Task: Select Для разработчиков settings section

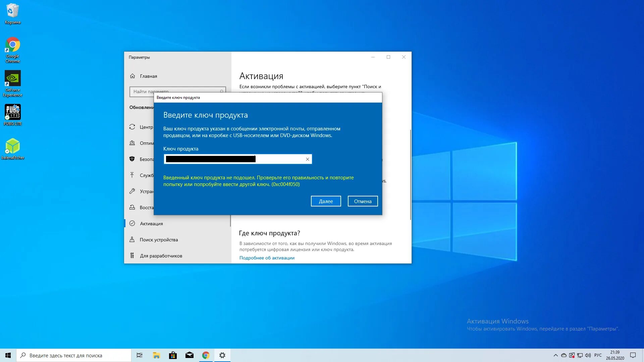Action: (161, 255)
